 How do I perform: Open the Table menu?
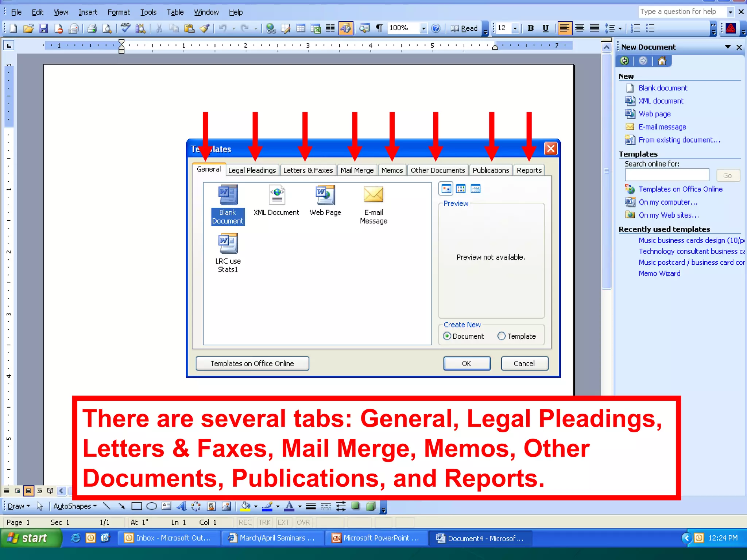[x=175, y=12]
